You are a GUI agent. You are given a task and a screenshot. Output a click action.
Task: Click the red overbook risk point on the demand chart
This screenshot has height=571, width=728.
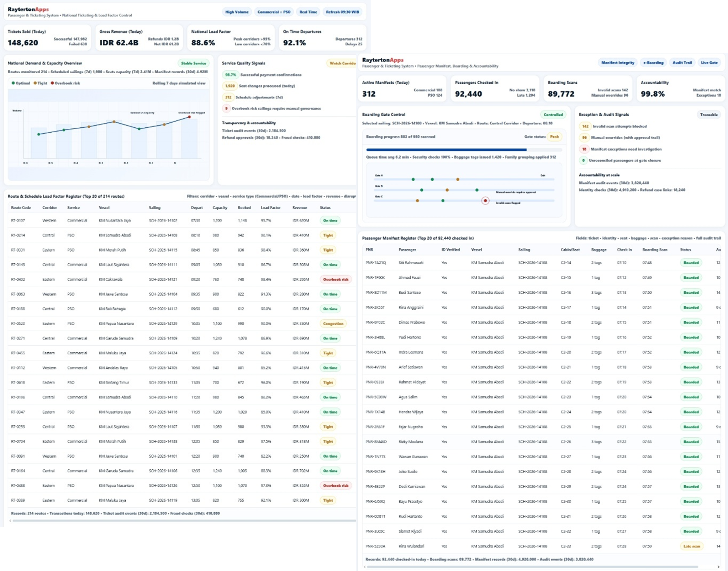(189, 117)
